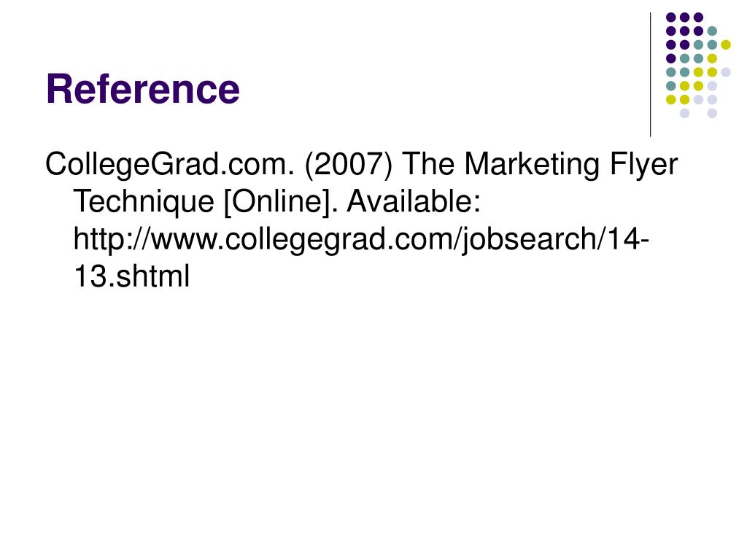747x560 pixels.
Task: Click the first purple dot in top row
Action: click(671, 17)
